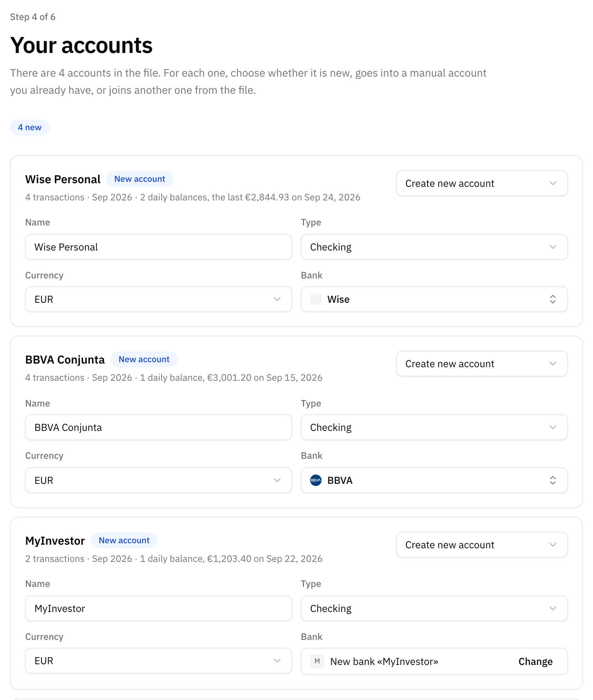Click the Wise bank placeholder icon
This screenshot has height=700, width=593.
click(x=316, y=299)
